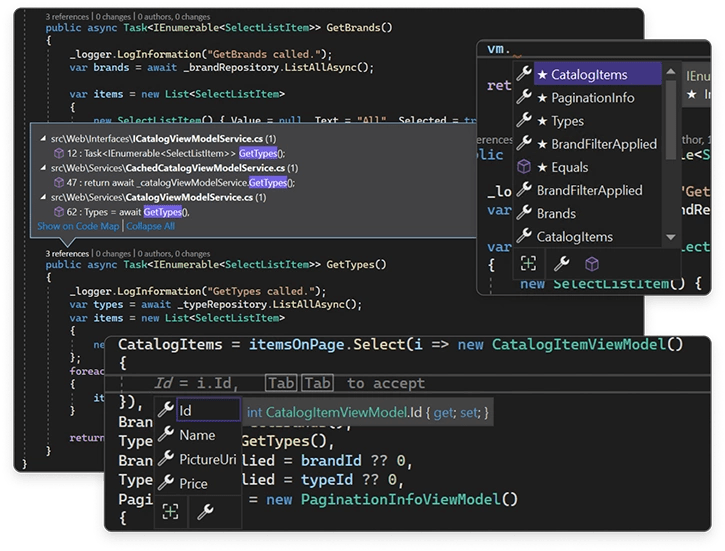Image resolution: width=725 pixels, height=551 pixels.
Task: Choose starred PaginationInfo in IntelliSense list
Action: tap(586, 98)
